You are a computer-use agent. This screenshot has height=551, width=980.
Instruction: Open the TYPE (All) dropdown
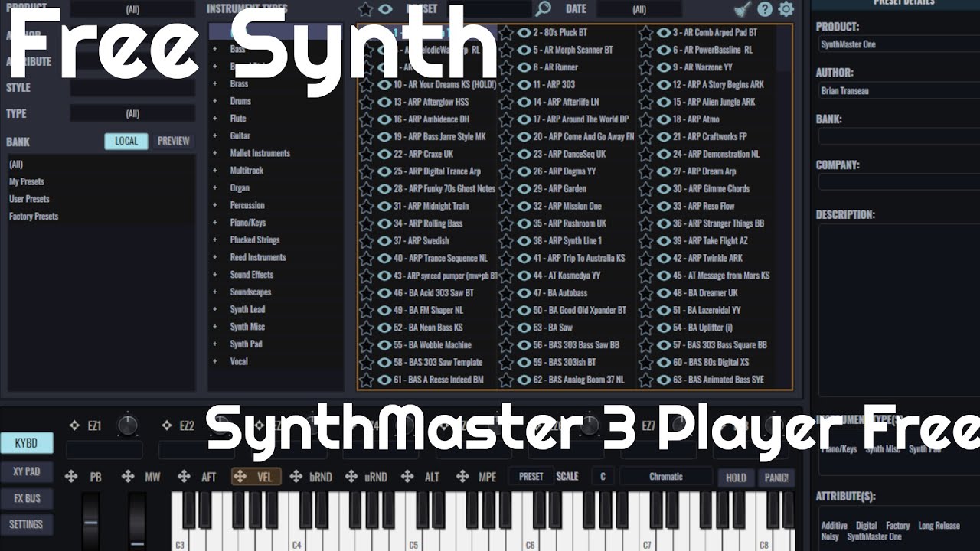[132, 113]
